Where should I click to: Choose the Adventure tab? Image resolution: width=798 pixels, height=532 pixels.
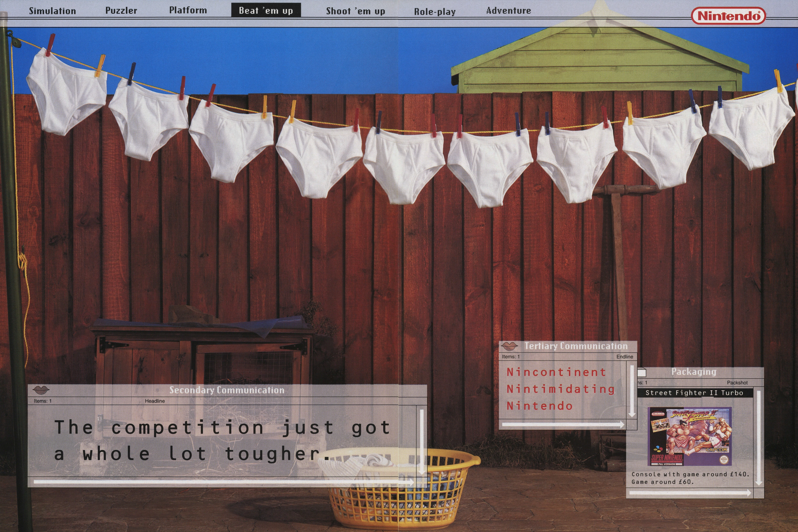coord(508,11)
